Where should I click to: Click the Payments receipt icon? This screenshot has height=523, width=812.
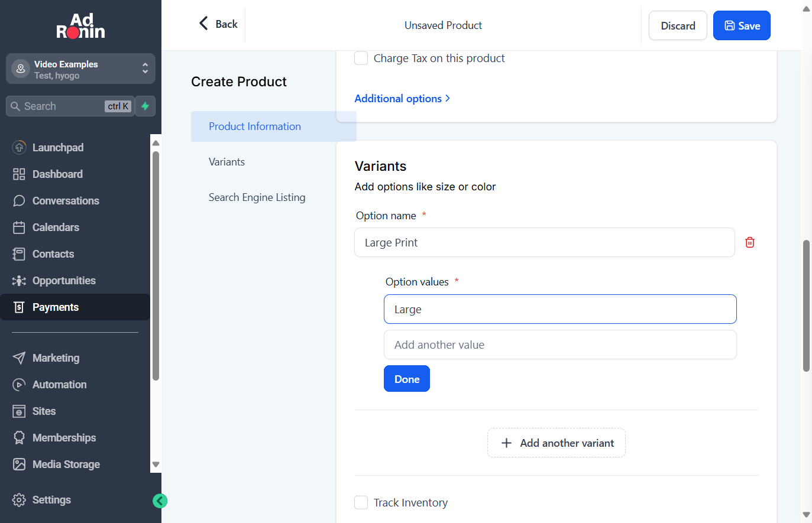[19, 307]
